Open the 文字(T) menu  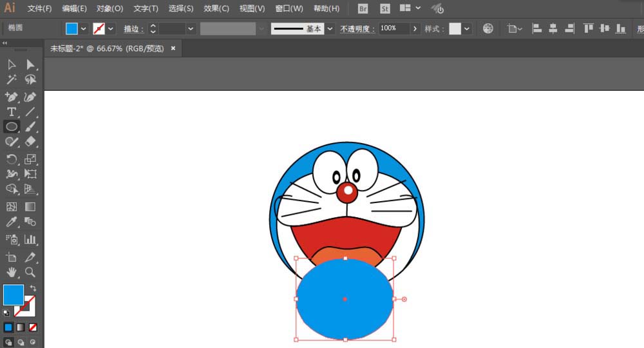(x=146, y=8)
